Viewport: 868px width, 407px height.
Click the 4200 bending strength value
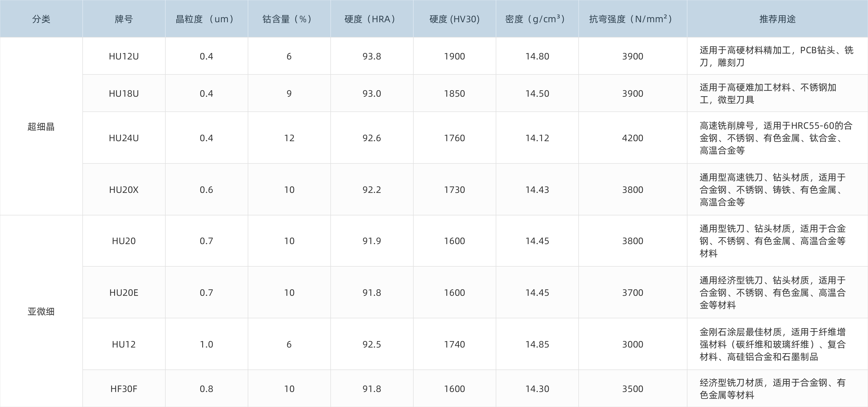click(632, 138)
